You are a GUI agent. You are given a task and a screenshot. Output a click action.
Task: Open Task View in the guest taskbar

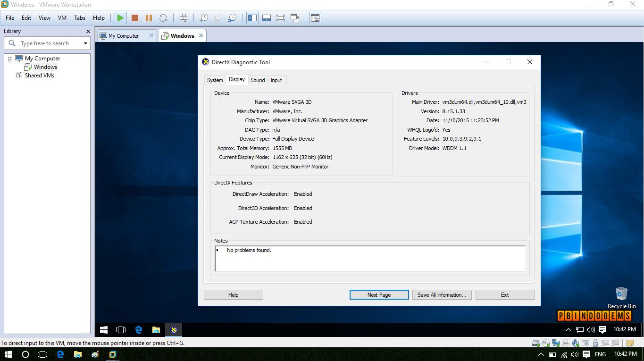(121, 330)
